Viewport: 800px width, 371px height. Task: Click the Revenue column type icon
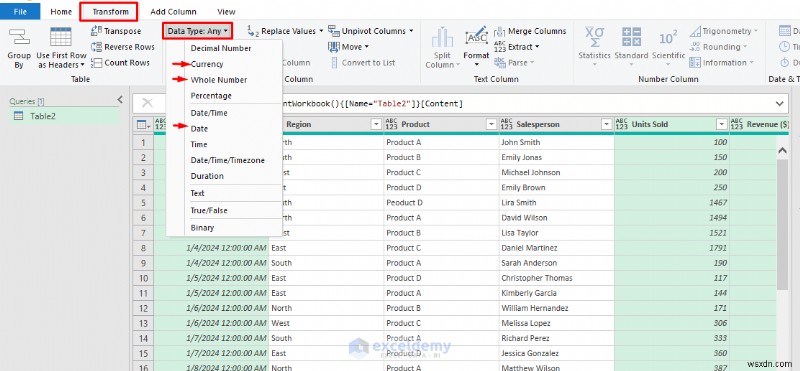click(x=737, y=124)
